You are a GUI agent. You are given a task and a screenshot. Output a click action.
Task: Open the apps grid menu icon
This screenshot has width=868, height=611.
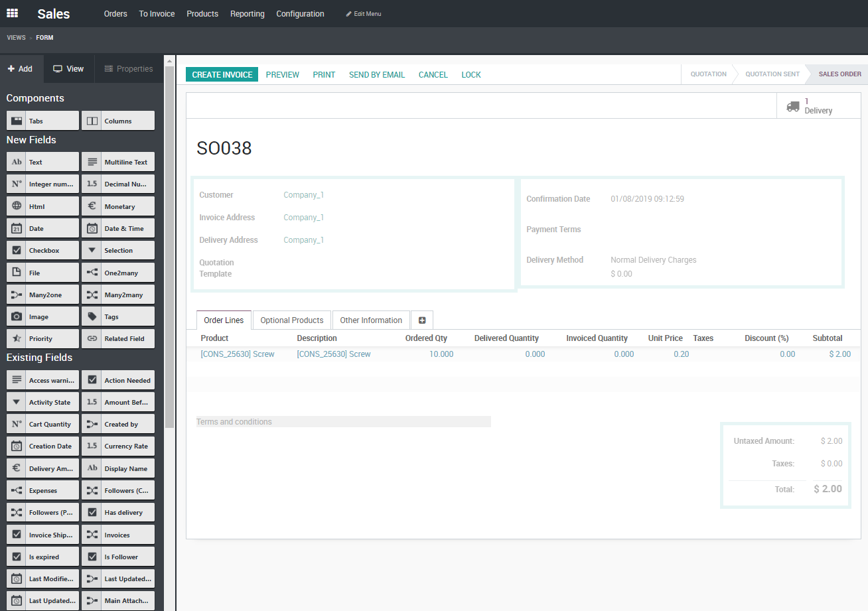coord(12,13)
